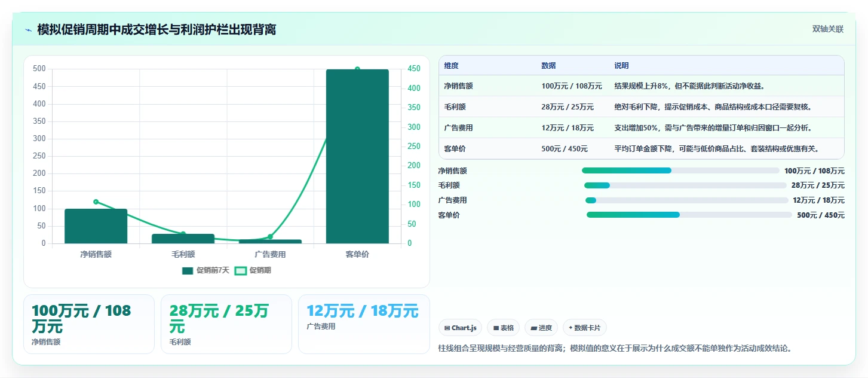Click the footnote sentence starting 柱线组合
Screen dimensions: 868x378
pos(615,348)
